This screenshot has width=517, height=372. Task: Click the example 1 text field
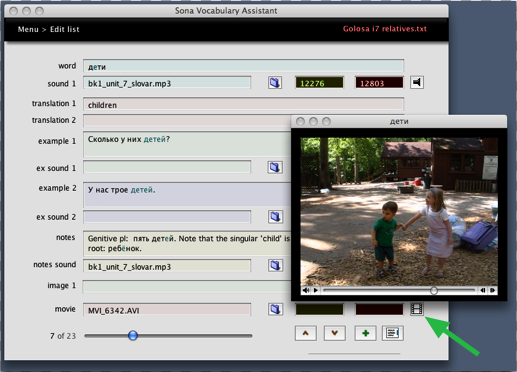pos(187,144)
